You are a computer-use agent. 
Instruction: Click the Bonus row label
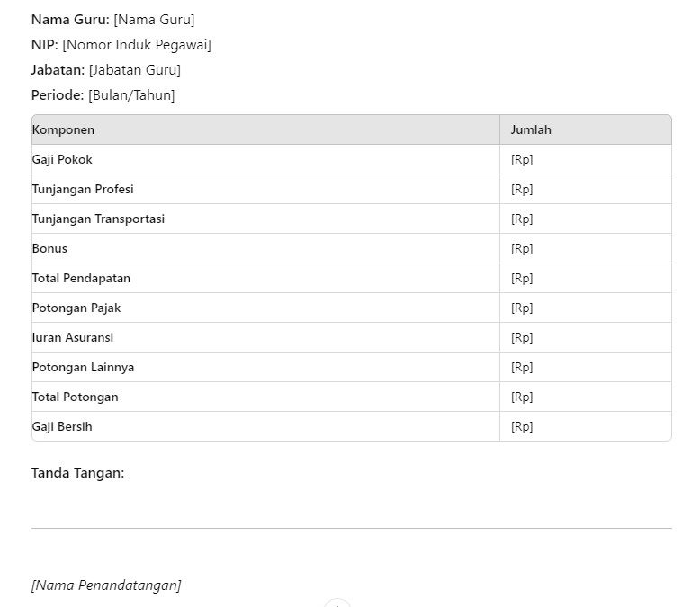49,248
